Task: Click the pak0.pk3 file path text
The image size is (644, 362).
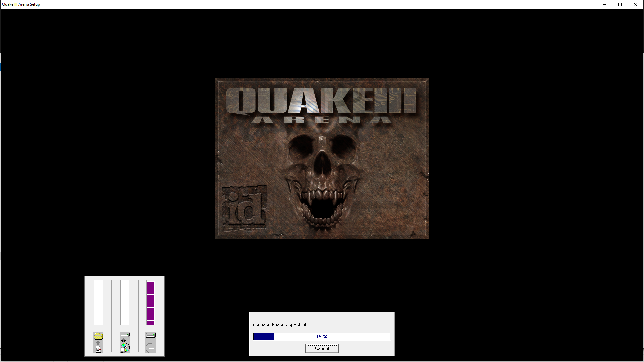Action: (281, 324)
